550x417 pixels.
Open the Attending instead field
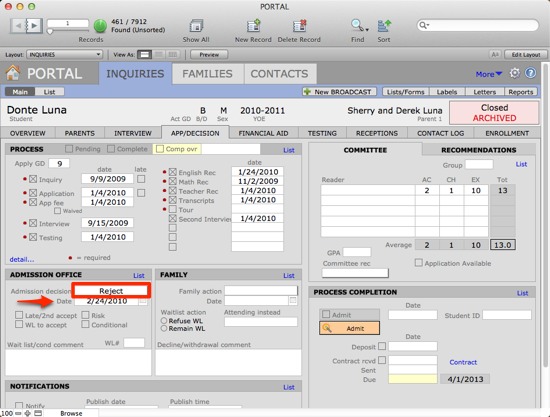[x=261, y=322]
